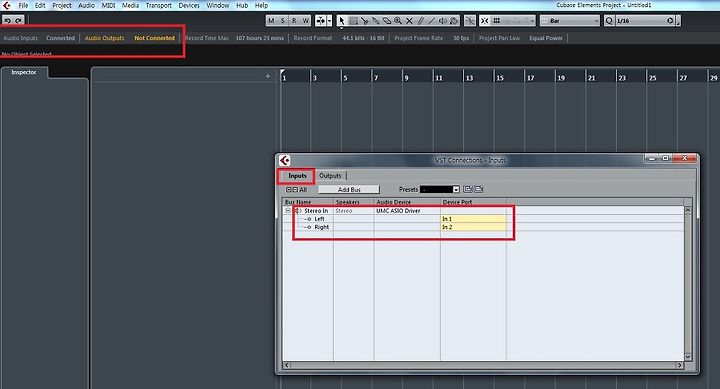Select the Draw pencil tool

pos(421,21)
